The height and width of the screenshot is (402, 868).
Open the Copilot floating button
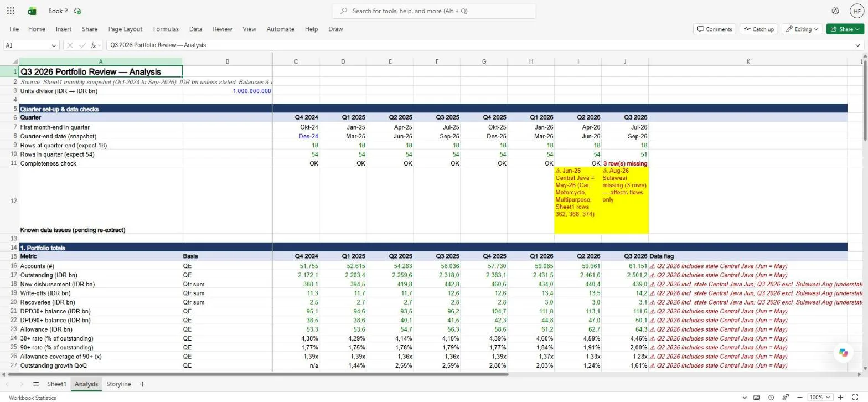pyautogui.click(x=843, y=353)
